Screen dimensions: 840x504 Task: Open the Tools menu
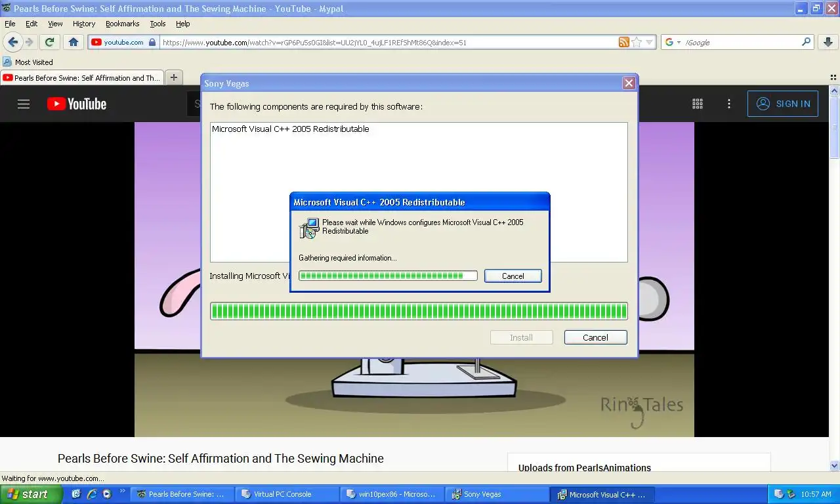pos(157,24)
